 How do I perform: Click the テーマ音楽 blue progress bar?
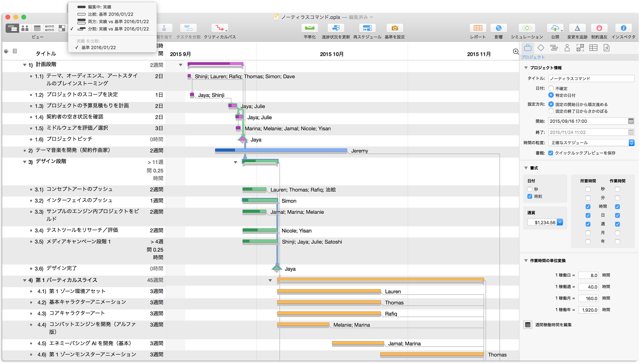tap(281, 150)
